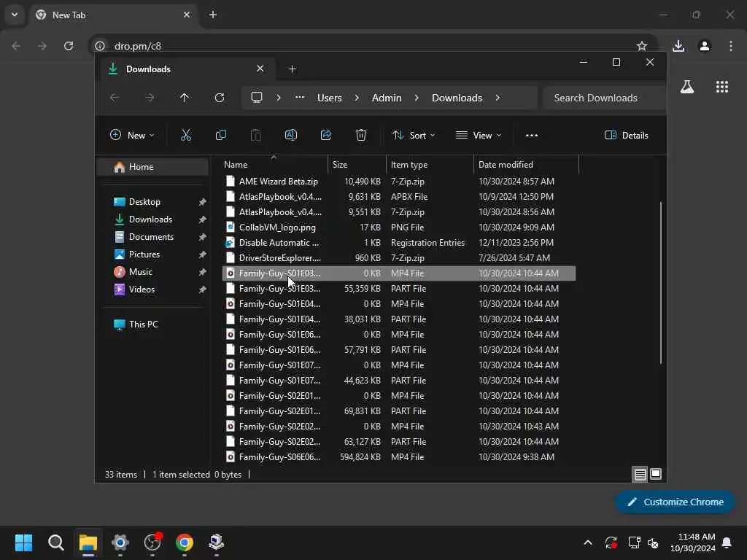Open the Windows Start button
Screen dimensions: 747x560
coord(23,542)
